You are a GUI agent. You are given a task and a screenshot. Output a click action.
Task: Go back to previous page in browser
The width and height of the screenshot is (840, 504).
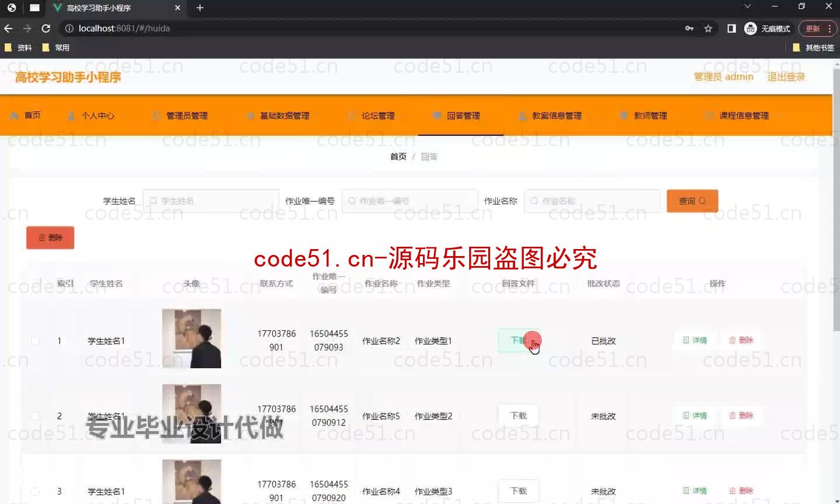[x=8, y=28]
